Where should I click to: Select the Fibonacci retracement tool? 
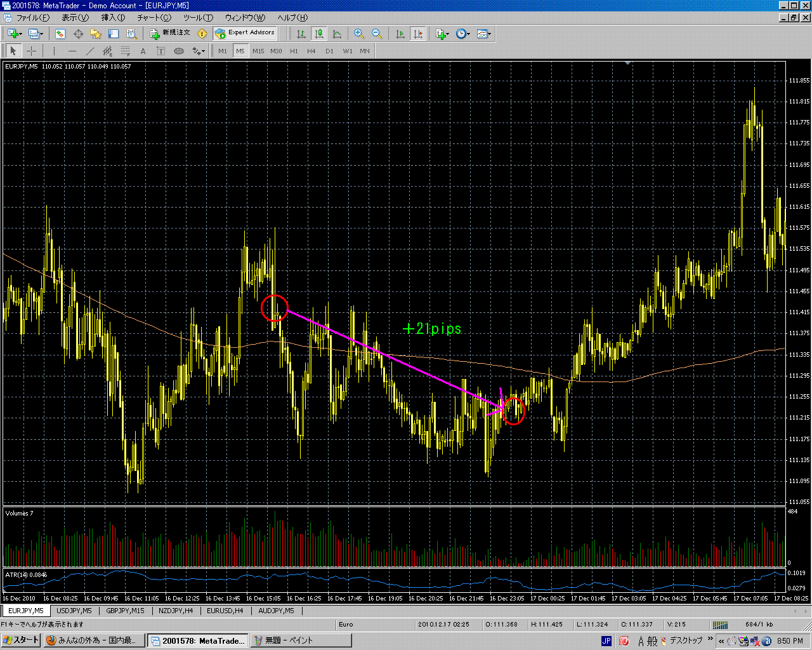coord(126,51)
